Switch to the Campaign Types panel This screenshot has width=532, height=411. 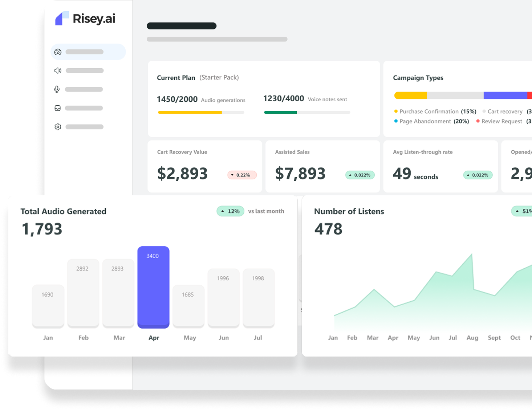[418, 78]
